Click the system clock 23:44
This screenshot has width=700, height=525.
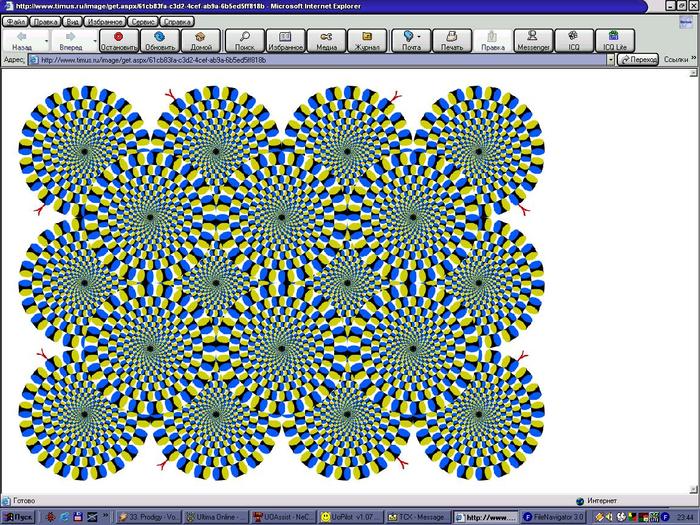(x=684, y=517)
